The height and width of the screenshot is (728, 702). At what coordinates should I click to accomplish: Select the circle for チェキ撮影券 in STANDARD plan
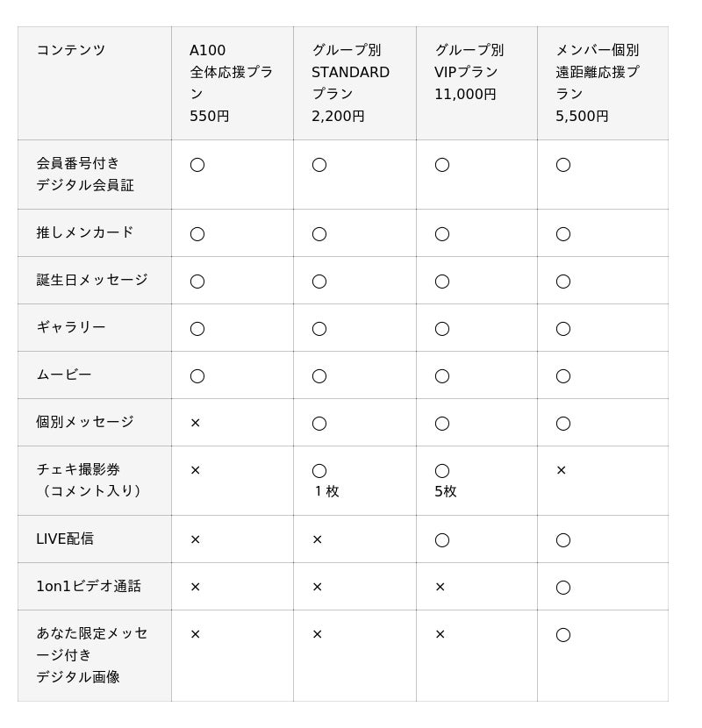(319, 471)
